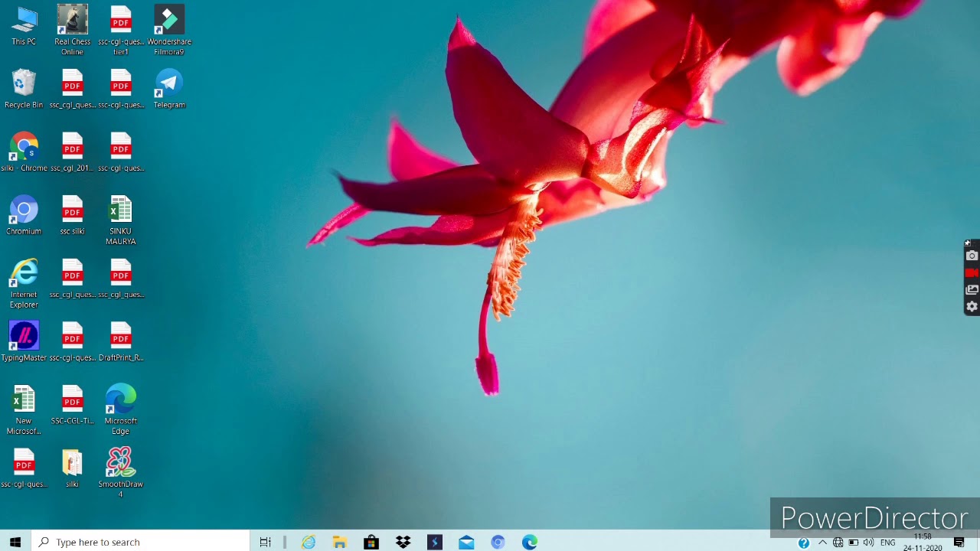Show hidden system tray icons
Viewport: 980px width, 551px height.
coord(822,543)
